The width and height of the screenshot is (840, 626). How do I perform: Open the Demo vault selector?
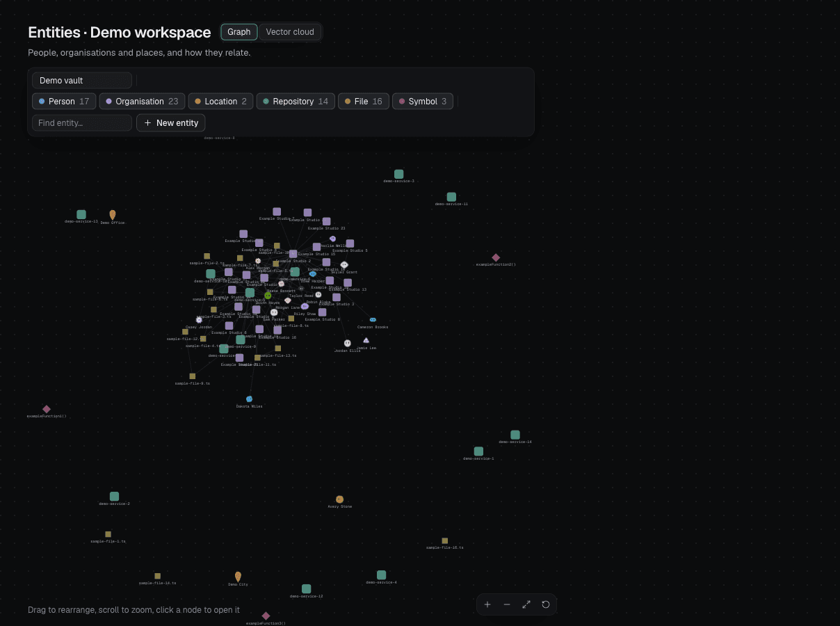point(82,81)
